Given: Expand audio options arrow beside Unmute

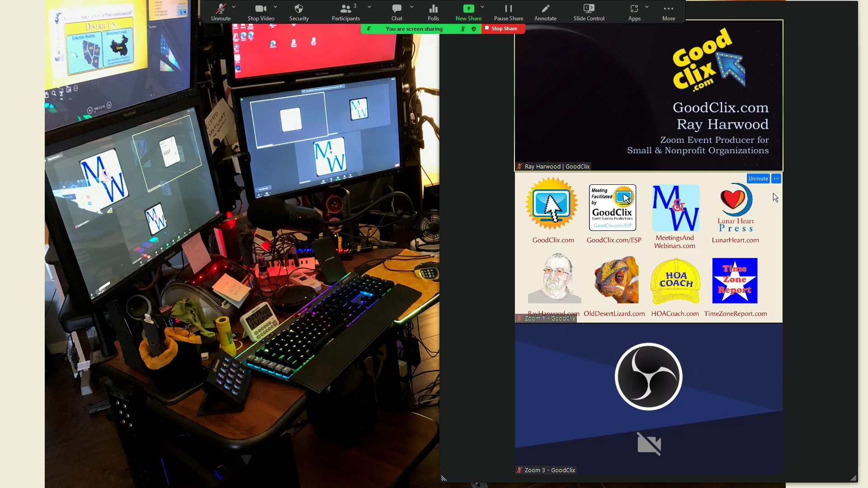Looking at the screenshot, I should click(234, 7).
